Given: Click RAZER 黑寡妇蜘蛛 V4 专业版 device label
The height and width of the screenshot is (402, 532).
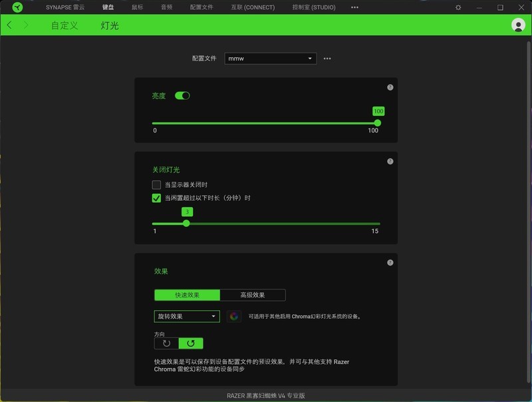Looking at the screenshot, I should tap(266, 395).
